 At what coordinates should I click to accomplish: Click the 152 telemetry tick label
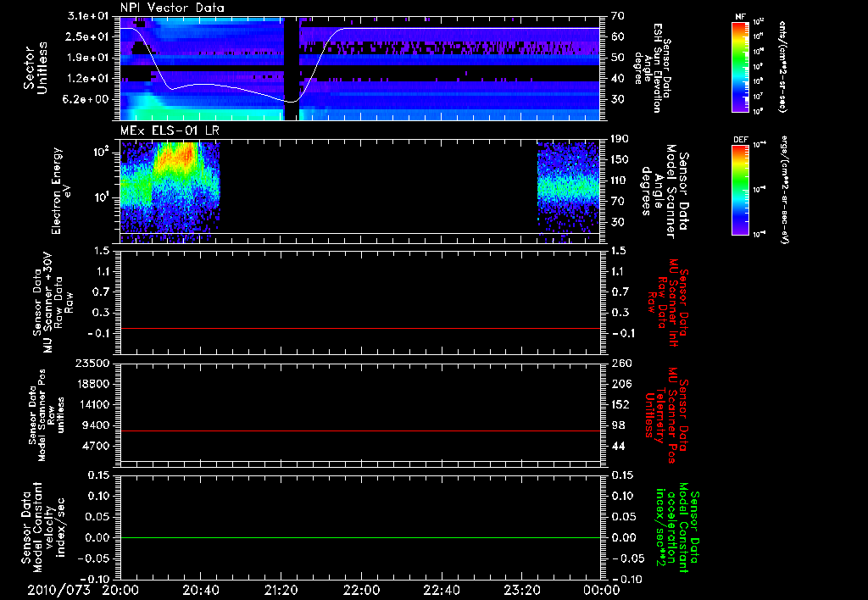click(620, 404)
